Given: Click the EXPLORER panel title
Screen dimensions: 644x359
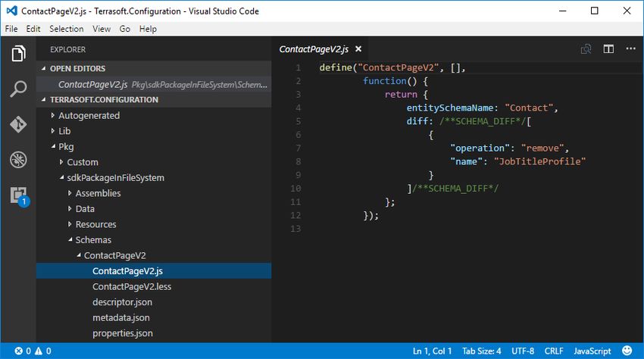Looking at the screenshot, I should [67, 49].
